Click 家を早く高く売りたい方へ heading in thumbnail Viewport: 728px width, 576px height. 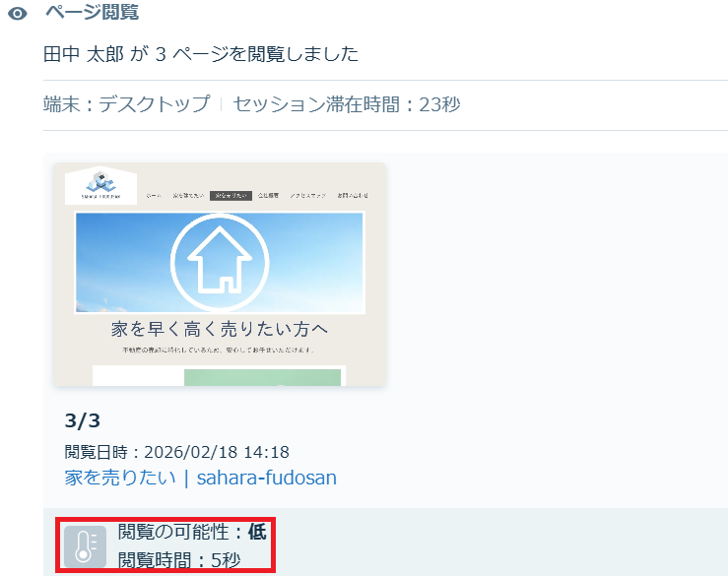[220, 329]
